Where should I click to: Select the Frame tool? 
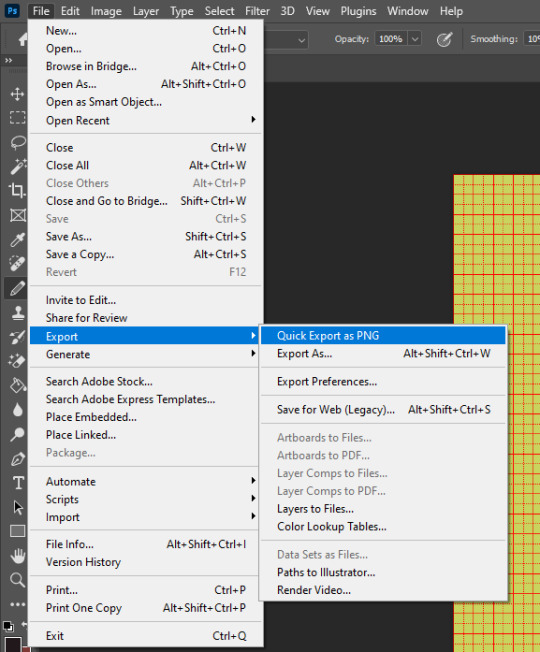pyautogui.click(x=17, y=215)
